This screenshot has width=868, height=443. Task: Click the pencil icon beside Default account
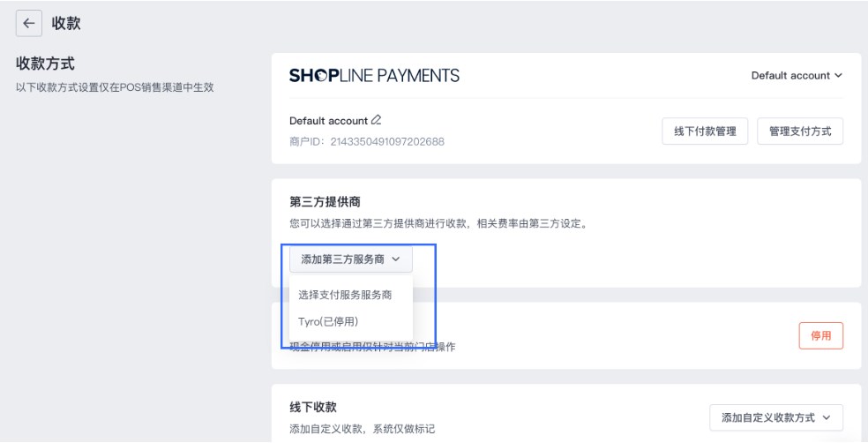pos(377,120)
